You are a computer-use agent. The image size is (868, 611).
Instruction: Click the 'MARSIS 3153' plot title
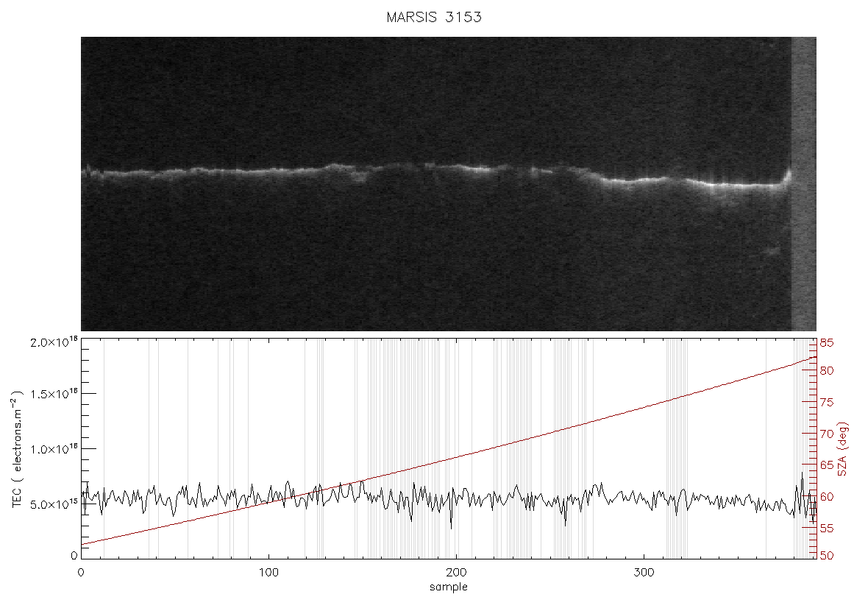(x=434, y=17)
